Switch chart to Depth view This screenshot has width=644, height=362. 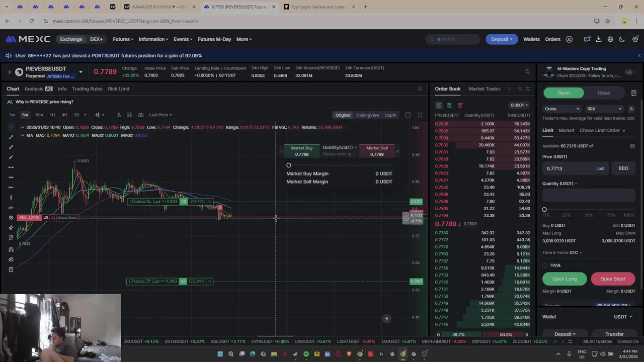pyautogui.click(x=390, y=115)
